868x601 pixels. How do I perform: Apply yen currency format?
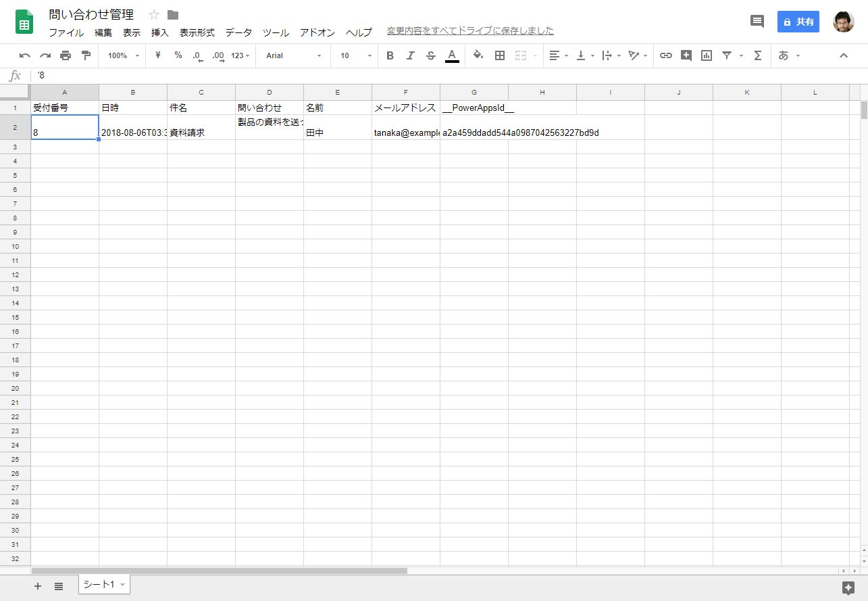(158, 55)
